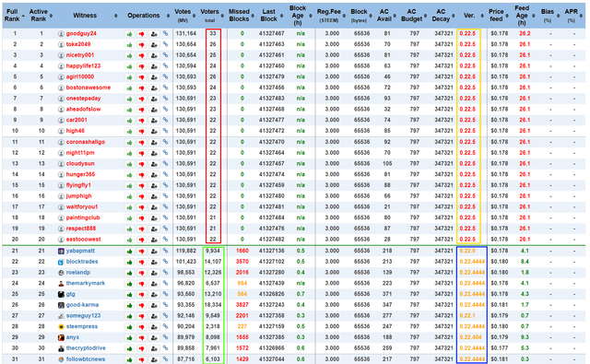Viewport: 590px width, 364px height.
Task: Thumbs-up vote for car2001
Action: 129,121
